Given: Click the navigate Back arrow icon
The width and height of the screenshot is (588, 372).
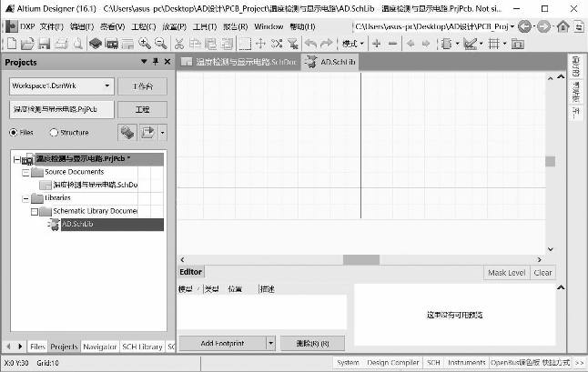Looking at the screenshot, I should pyautogui.click(x=525, y=26).
